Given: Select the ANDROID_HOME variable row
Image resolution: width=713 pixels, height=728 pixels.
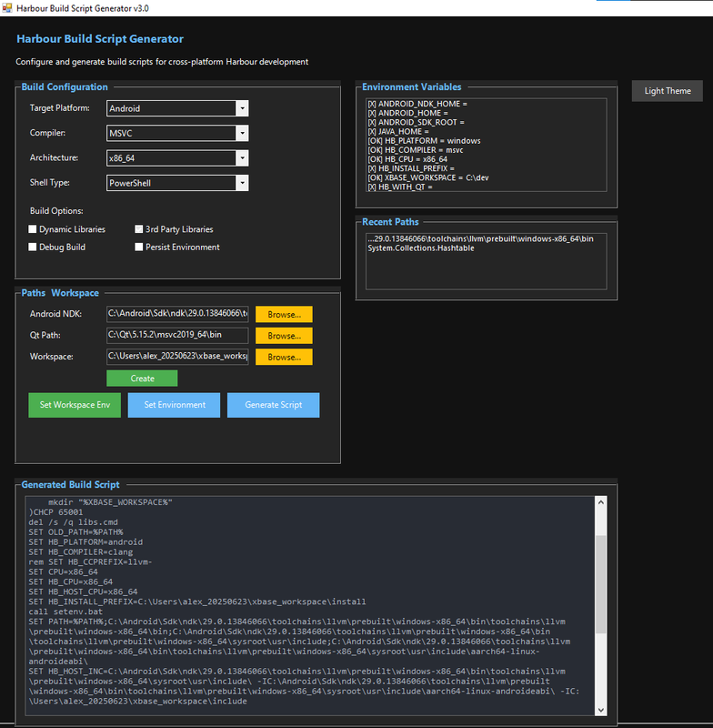Looking at the screenshot, I should [487, 113].
